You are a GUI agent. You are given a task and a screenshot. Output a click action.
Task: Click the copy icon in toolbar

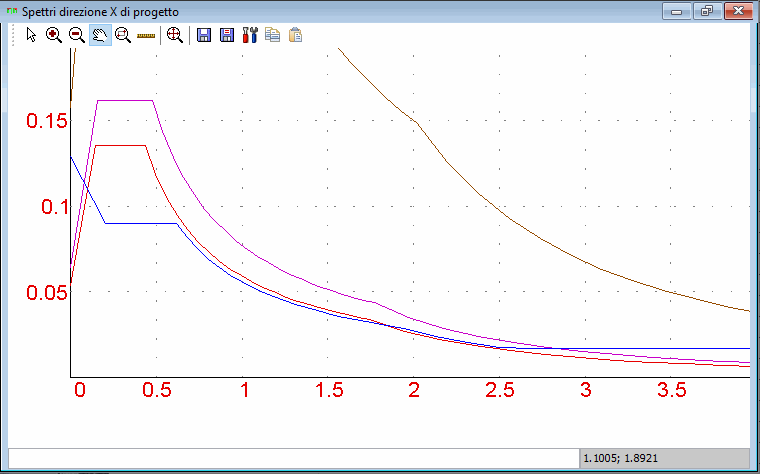272,35
